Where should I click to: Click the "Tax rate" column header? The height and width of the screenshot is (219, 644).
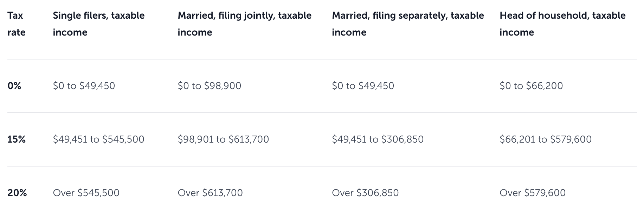coord(17,24)
